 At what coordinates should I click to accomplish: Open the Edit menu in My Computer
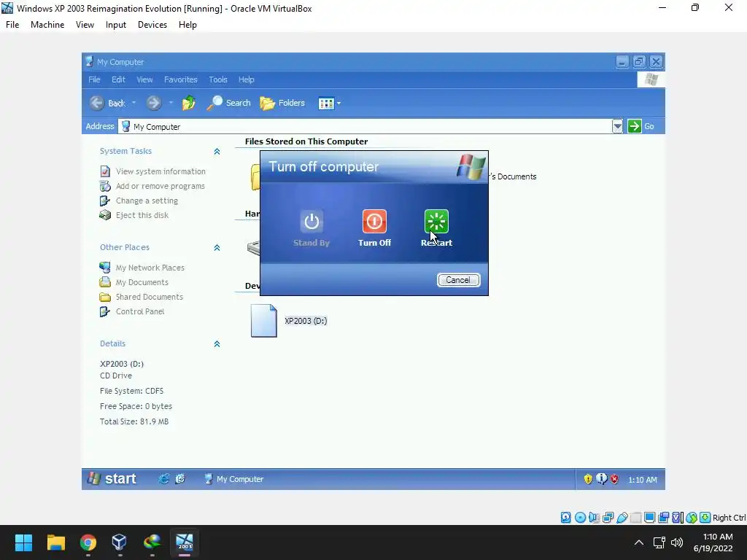click(x=118, y=79)
